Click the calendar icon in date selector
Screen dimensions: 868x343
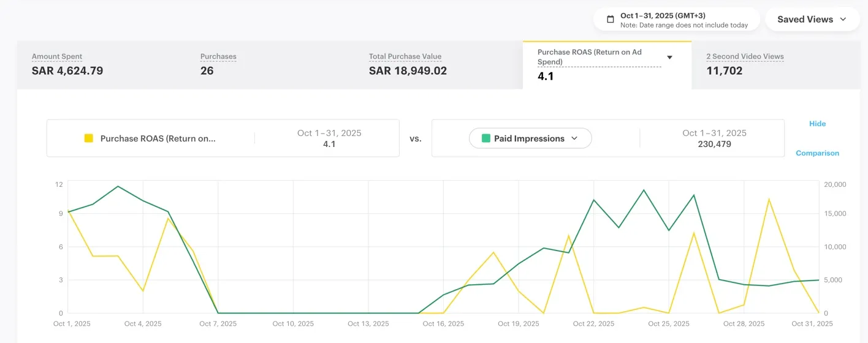pos(610,20)
